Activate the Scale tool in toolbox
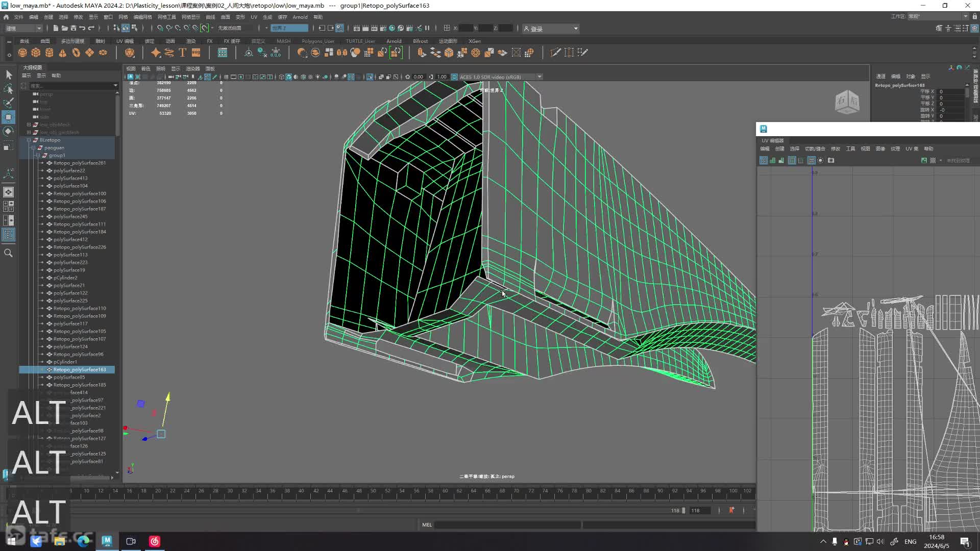Image resolution: width=980 pixels, height=551 pixels. 9,146
